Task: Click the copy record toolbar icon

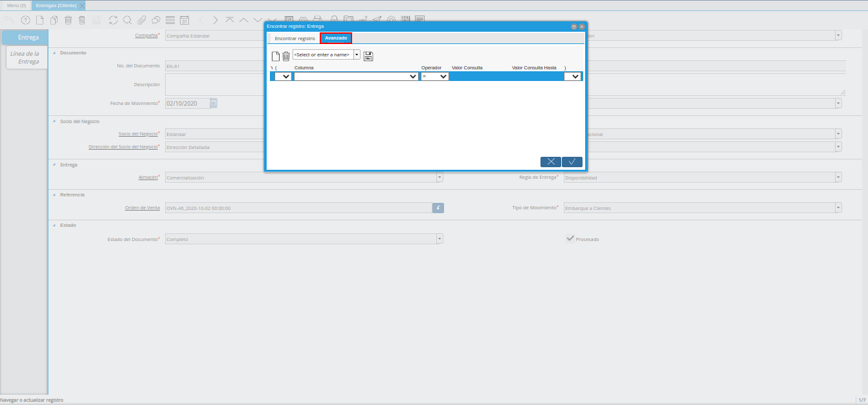Action: click(54, 20)
